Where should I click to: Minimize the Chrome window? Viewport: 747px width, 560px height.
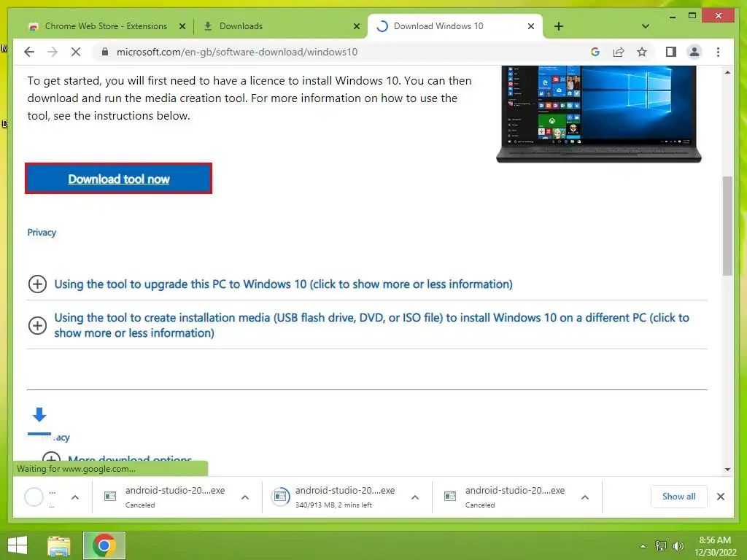(x=672, y=16)
